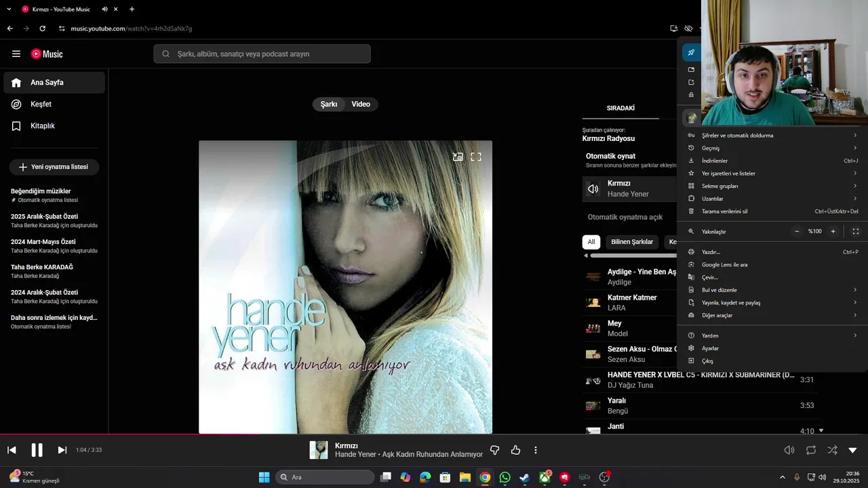Choose Tarama verilerini sil
868x488 pixels.
[x=772, y=211]
